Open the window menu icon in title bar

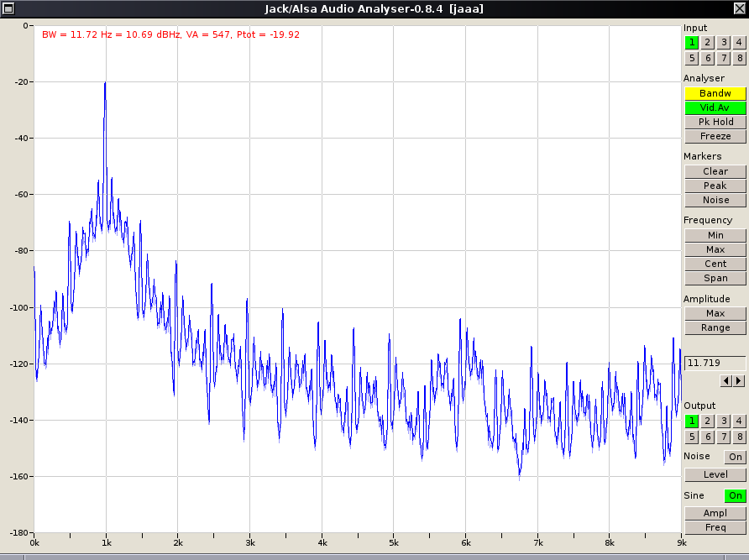8,8
